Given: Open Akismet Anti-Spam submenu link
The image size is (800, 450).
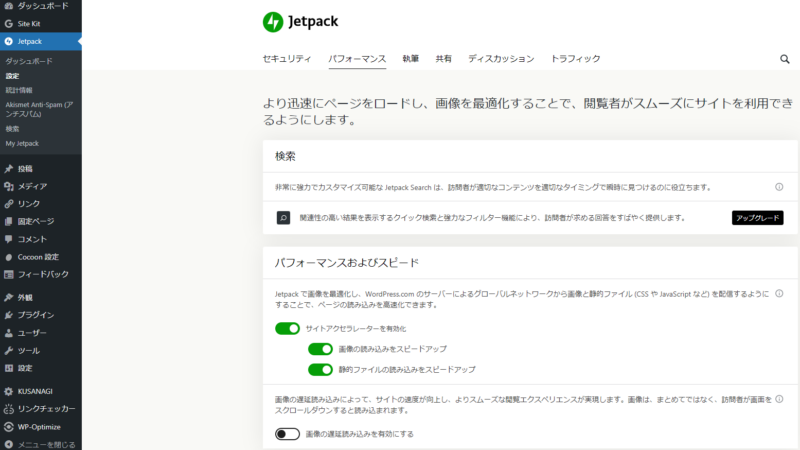Looking at the screenshot, I should pyautogui.click(x=39, y=109).
